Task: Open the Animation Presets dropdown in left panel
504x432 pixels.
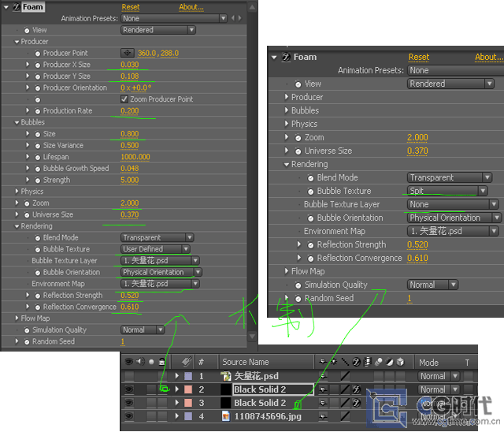Action: click(157, 18)
